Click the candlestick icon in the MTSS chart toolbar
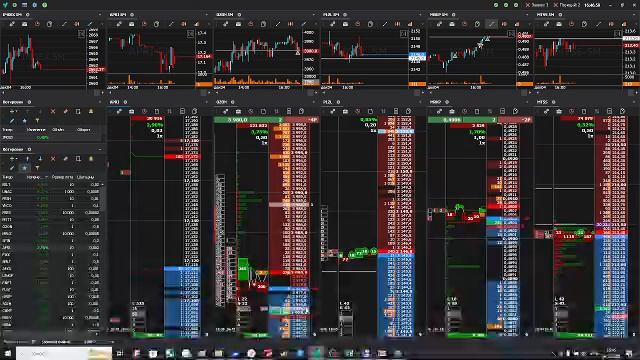Screen dimensions: 640x360 [x=611, y=24]
